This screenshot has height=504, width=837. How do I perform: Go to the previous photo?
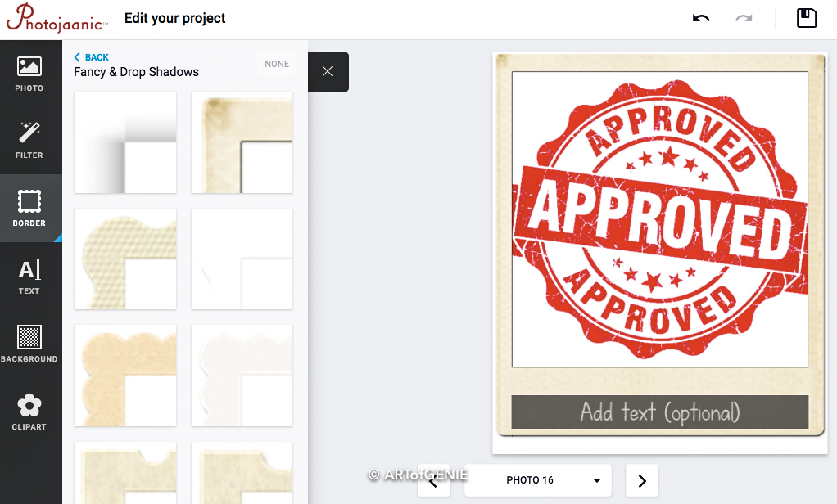pos(433,482)
